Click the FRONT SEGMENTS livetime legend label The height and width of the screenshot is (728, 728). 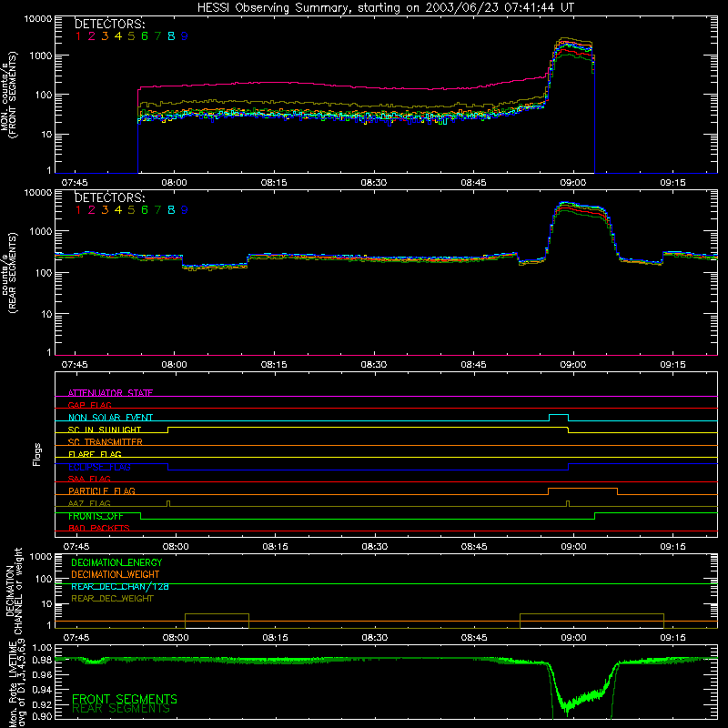125,699
